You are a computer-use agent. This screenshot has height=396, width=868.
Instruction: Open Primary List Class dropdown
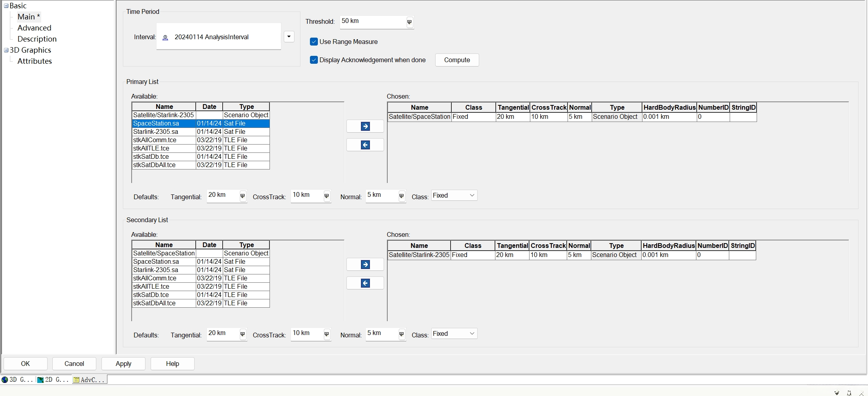pyautogui.click(x=454, y=196)
